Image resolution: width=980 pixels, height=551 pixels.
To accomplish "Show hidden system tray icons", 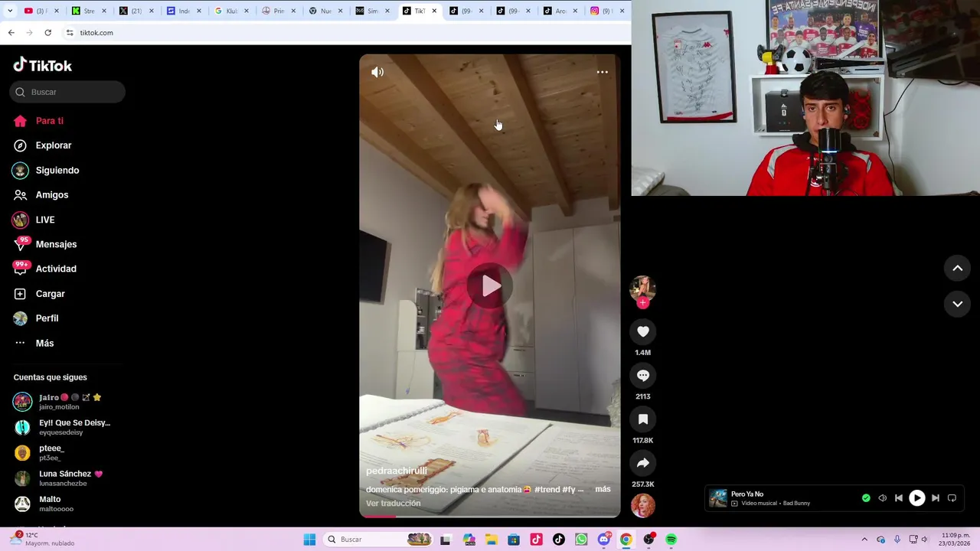I will point(864,540).
